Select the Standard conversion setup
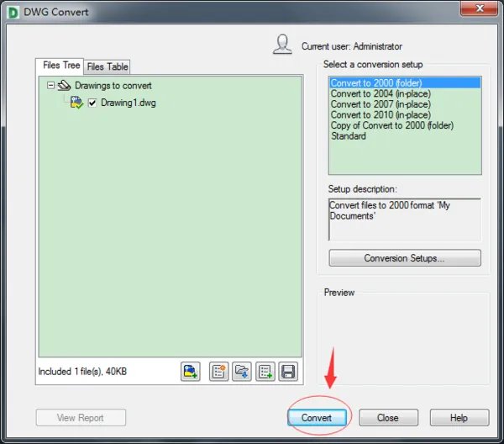 [349, 136]
